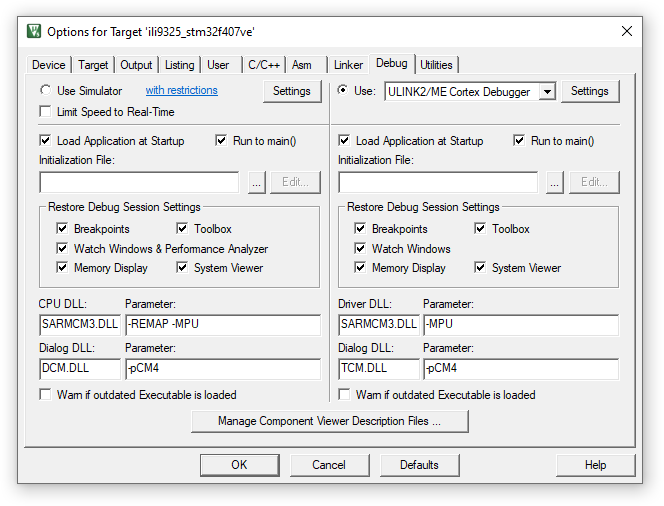Select the Use hardware debugger radio button

(343, 90)
